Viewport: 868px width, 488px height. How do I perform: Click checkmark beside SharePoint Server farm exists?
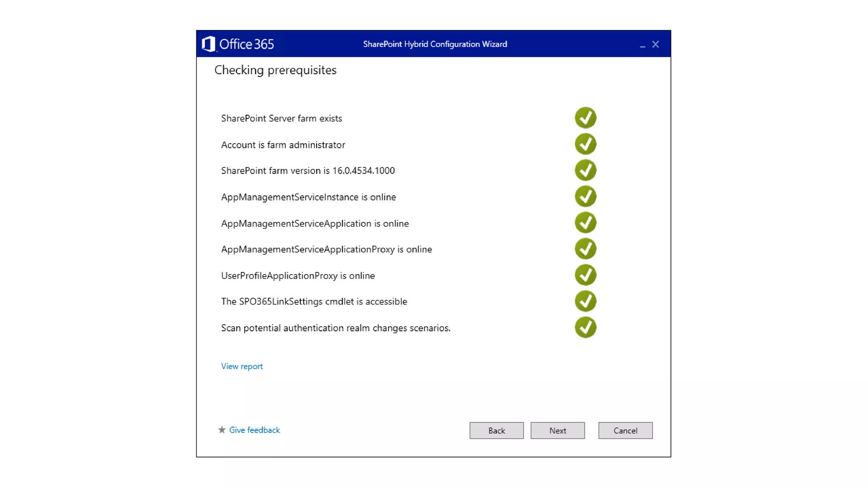click(x=585, y=118)
